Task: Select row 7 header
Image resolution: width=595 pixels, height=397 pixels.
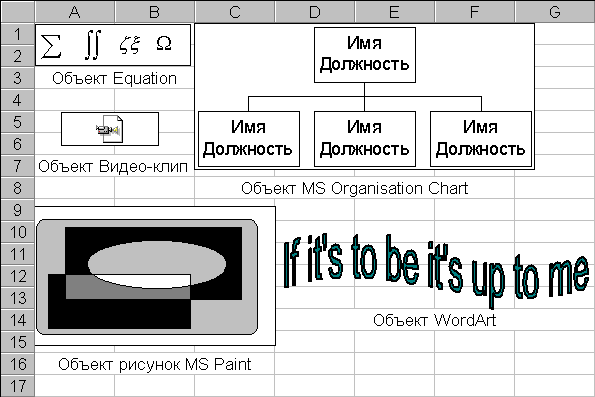Action: tap(17, 166)
